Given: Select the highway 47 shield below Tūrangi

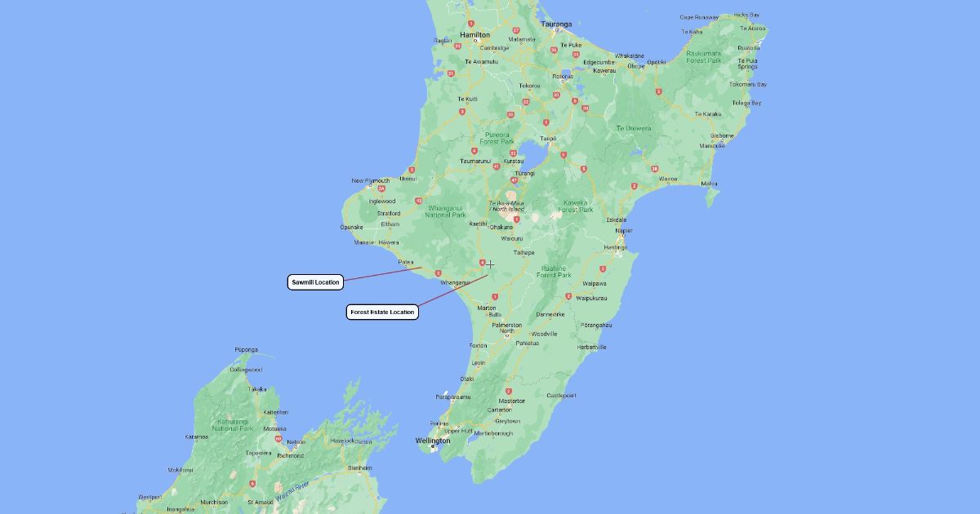Looking at the screenshot, I should (x=514, y=180).
